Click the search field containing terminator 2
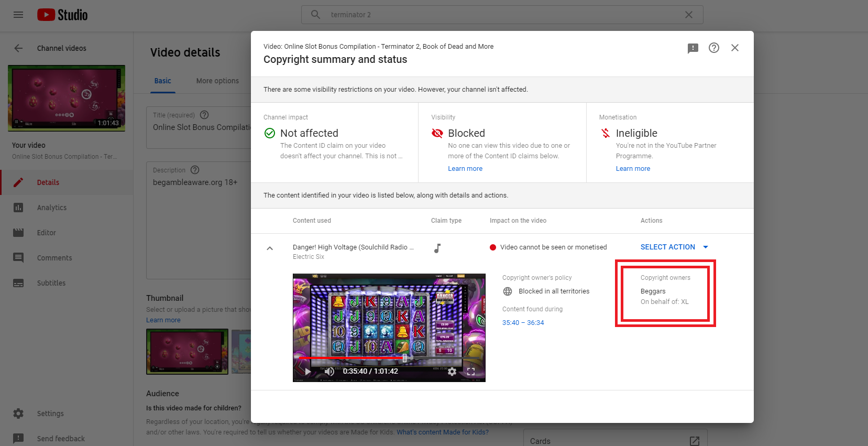This screenshot has height=446, width=868. click(502, 15)
